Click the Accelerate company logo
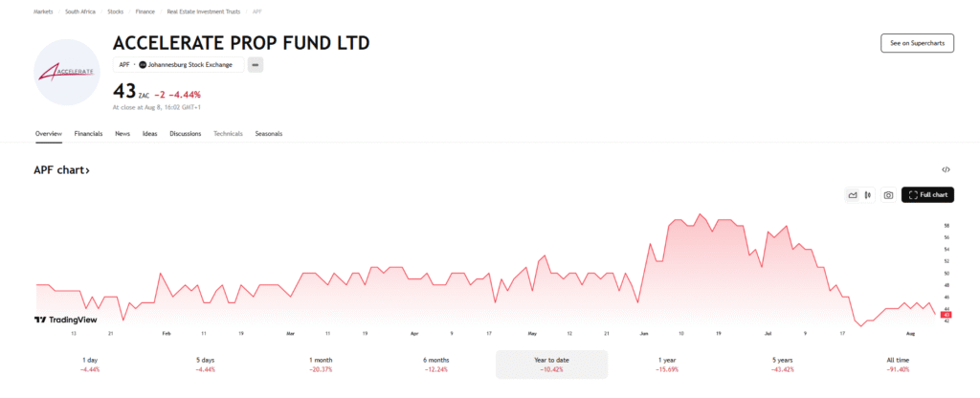 tap(66, 72)
